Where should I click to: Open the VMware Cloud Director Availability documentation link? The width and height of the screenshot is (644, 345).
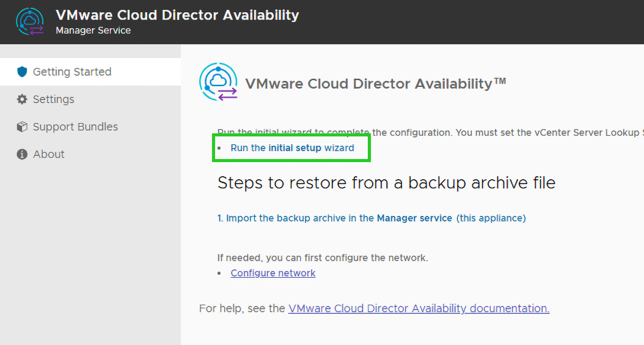coord(419,308)
